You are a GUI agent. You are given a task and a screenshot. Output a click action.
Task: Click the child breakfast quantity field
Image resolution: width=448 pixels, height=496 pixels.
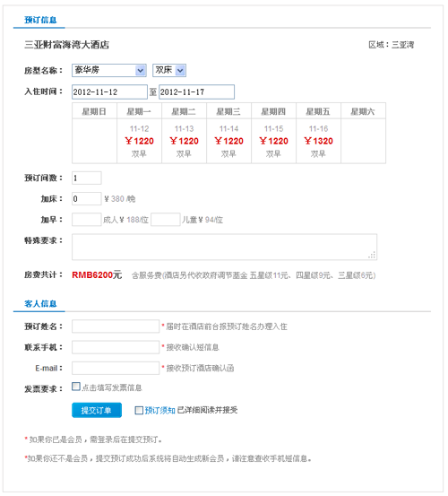pyautogui.click(x=166, y=220)
